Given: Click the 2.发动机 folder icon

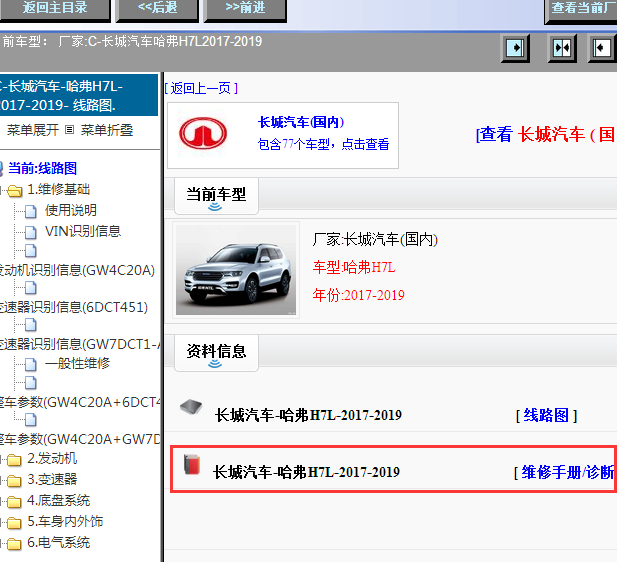Looking at the screenshot, I should point(15,460).
